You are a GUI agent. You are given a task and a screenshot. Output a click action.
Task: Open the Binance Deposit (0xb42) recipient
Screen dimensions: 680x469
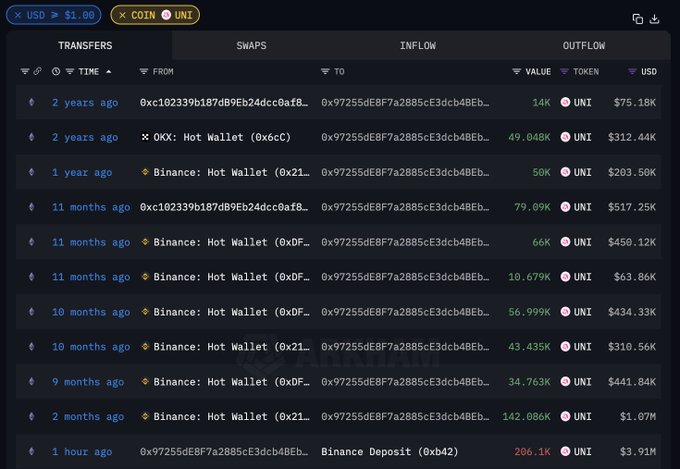click(x=389, y=452)
